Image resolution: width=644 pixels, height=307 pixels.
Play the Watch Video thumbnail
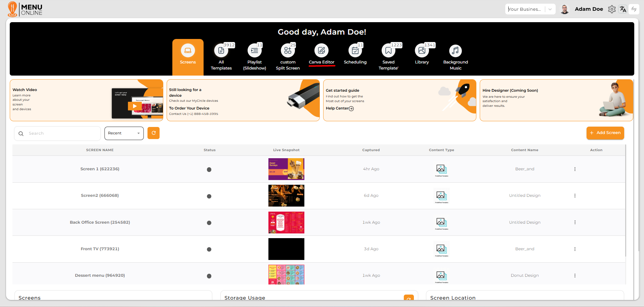click(135, 106)
